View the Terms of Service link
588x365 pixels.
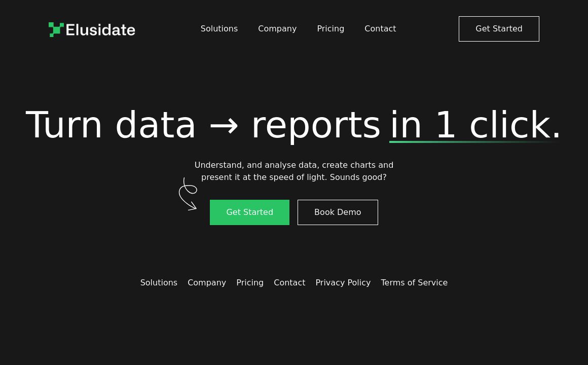point(414,283)
